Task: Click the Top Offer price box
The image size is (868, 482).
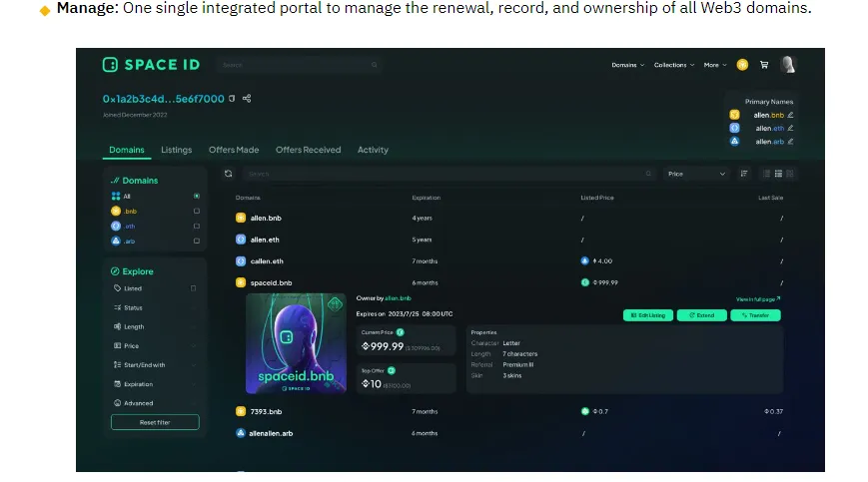Action: point(406,378)
